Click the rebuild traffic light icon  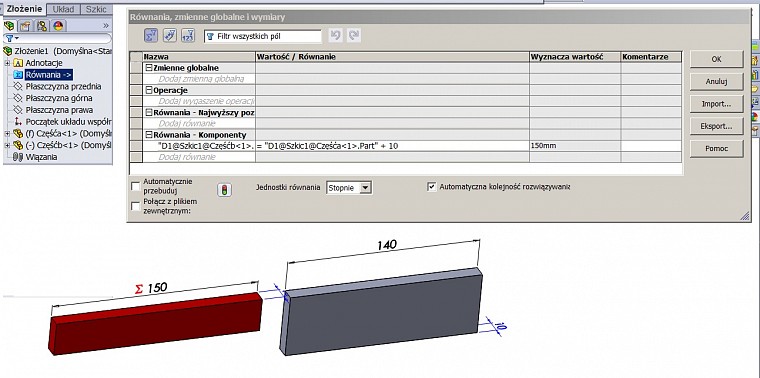(x=223, y=190)
